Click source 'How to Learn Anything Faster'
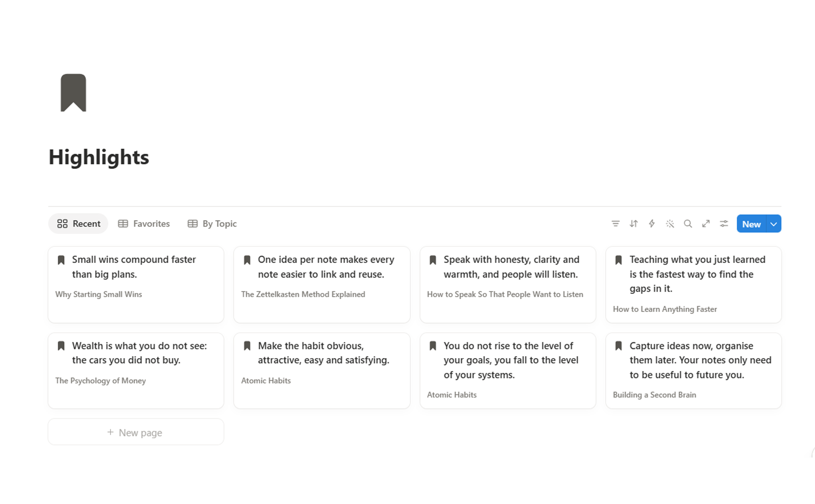The image size is (815, 504). click(665, 309)
